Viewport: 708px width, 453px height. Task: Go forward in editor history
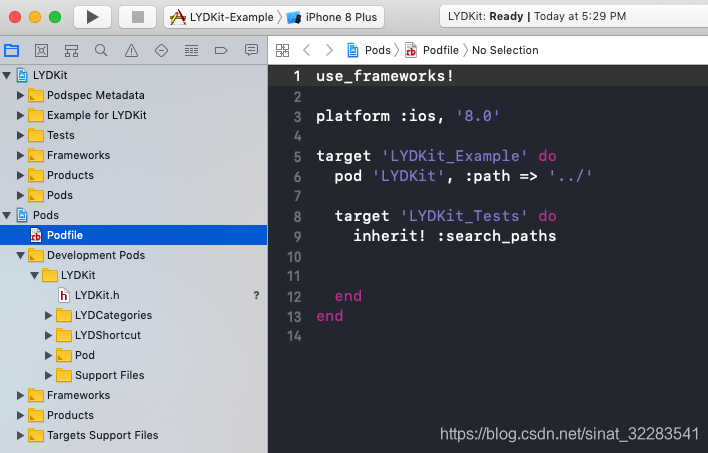pos(329,50)
